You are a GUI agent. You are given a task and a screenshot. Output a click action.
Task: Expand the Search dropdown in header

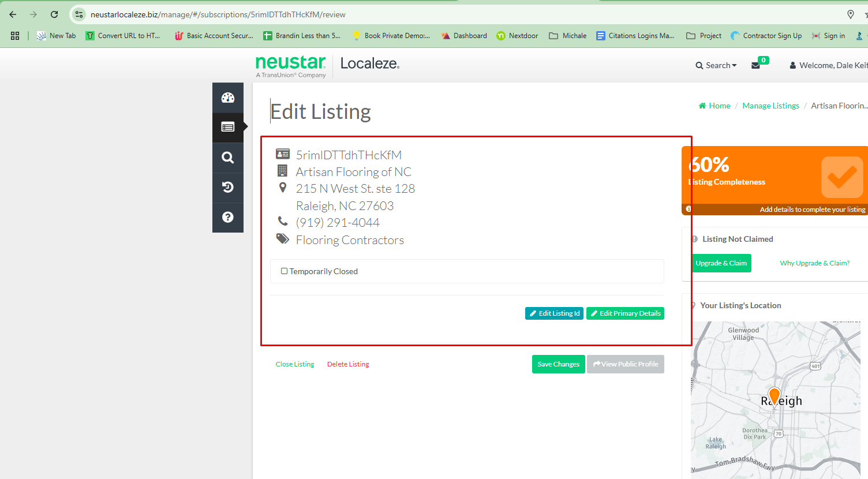[x=716, y=65]
